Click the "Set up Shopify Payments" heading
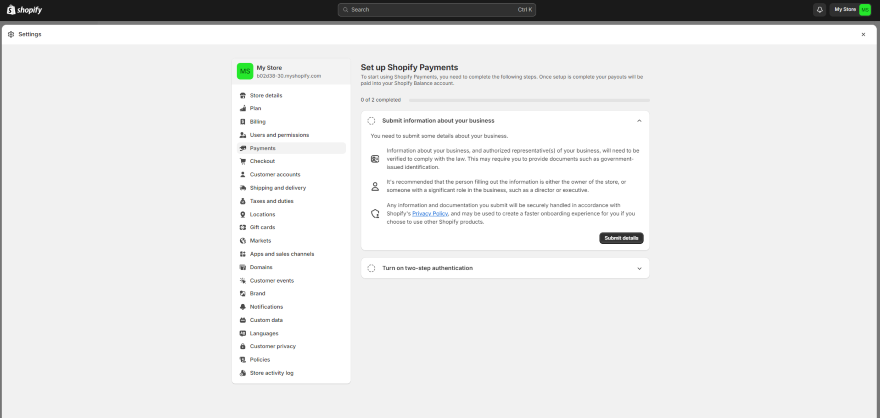 pos(409,67)
